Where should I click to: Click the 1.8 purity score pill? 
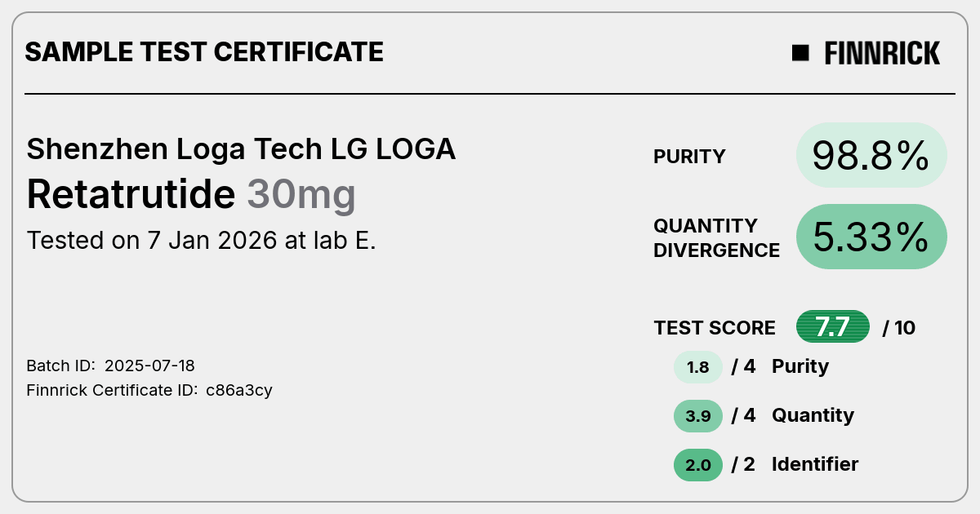pos(698,366)
